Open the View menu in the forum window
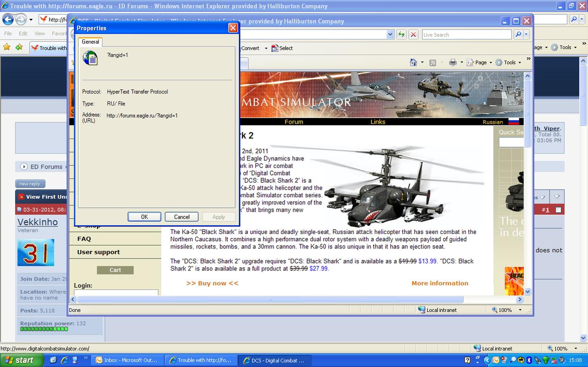Screen dimensions: 588x367 pos(40,34)
